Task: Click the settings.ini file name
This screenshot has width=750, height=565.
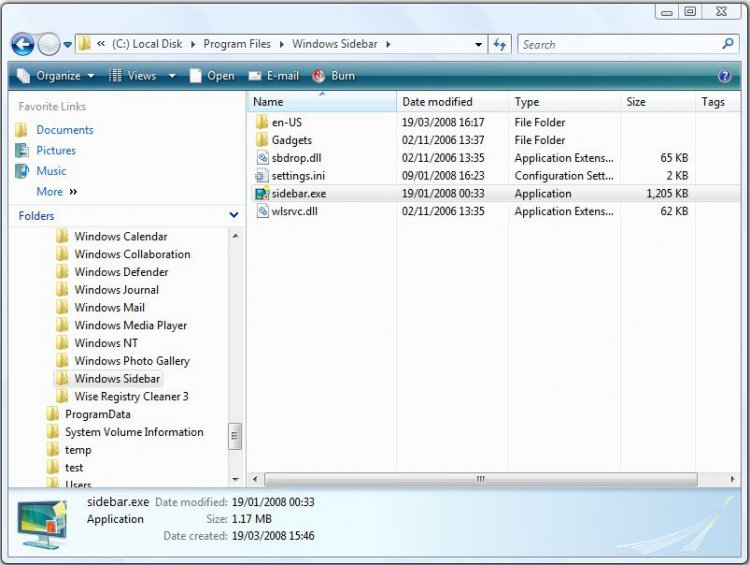Action: coord(298,176)
